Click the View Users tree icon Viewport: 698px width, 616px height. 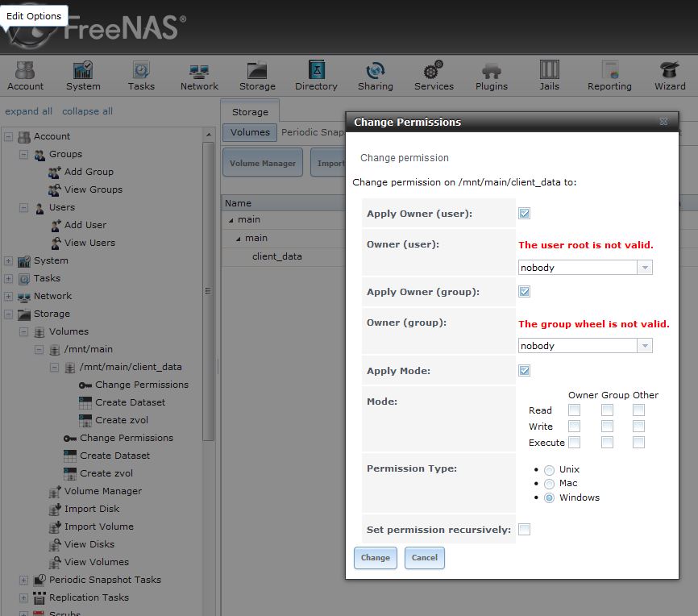coord(56,243)
